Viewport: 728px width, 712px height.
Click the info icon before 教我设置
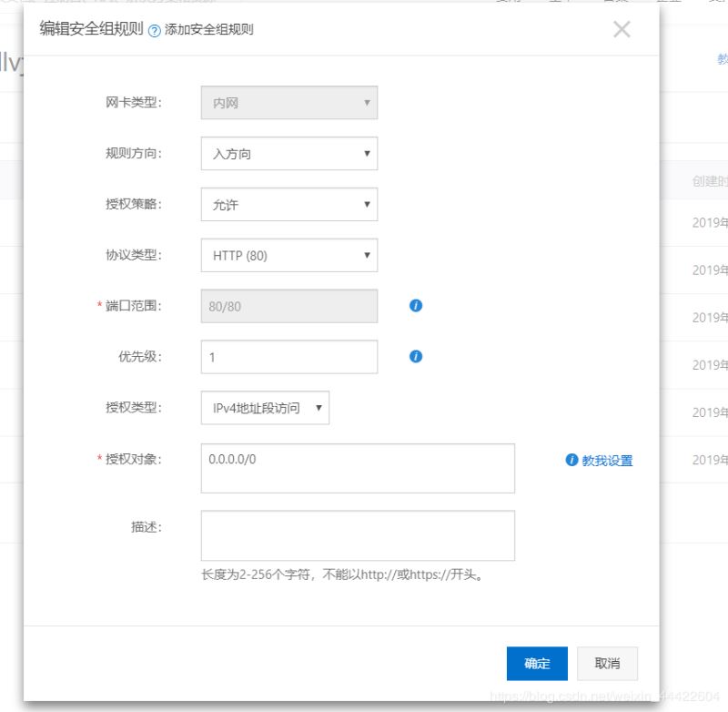[x=571, y=460]
